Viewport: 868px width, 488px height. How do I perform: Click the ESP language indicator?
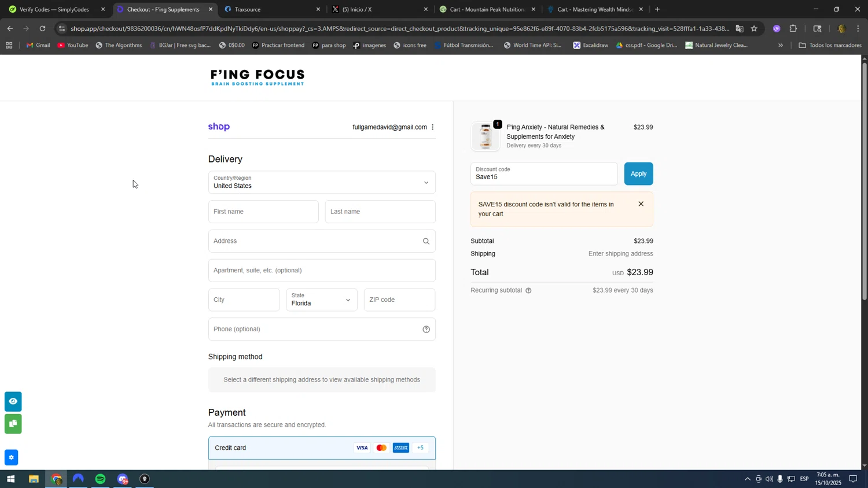click(804, 479)
